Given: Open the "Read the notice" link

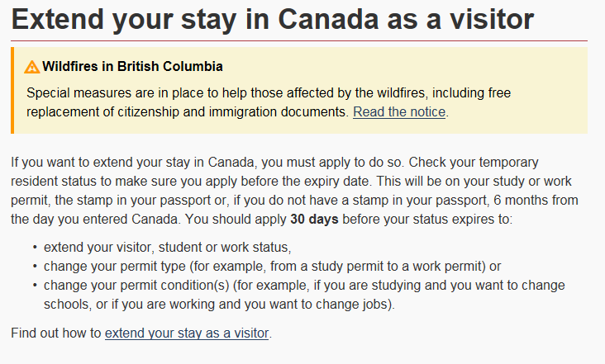Looking at the screenshot, I should (399, 111).
